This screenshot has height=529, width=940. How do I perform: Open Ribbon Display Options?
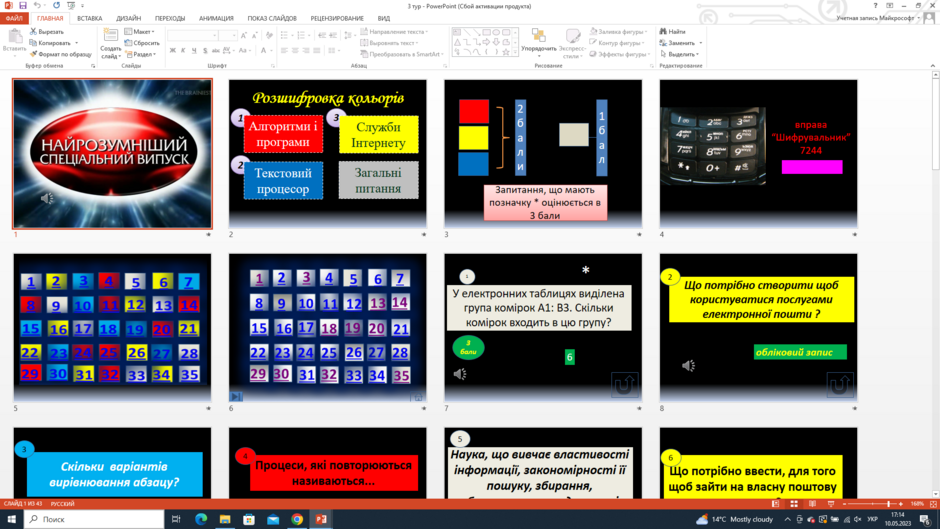click(890, 5)
